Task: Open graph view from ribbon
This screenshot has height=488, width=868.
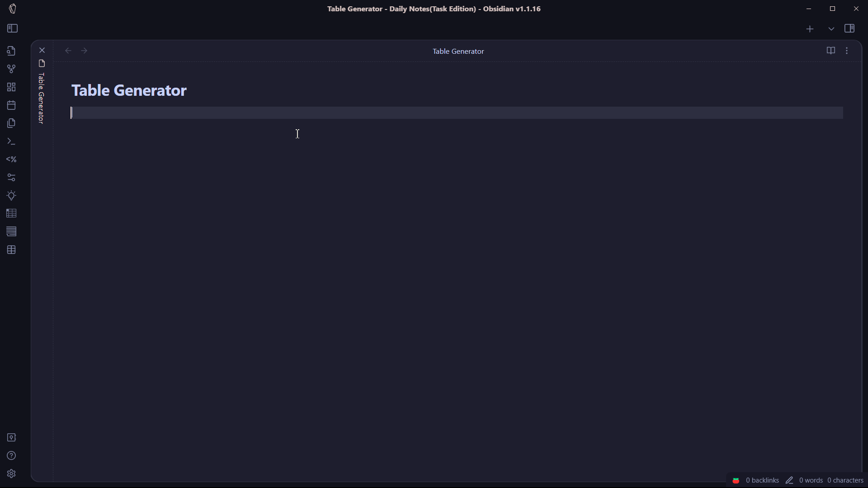Action: pos(11,69)
